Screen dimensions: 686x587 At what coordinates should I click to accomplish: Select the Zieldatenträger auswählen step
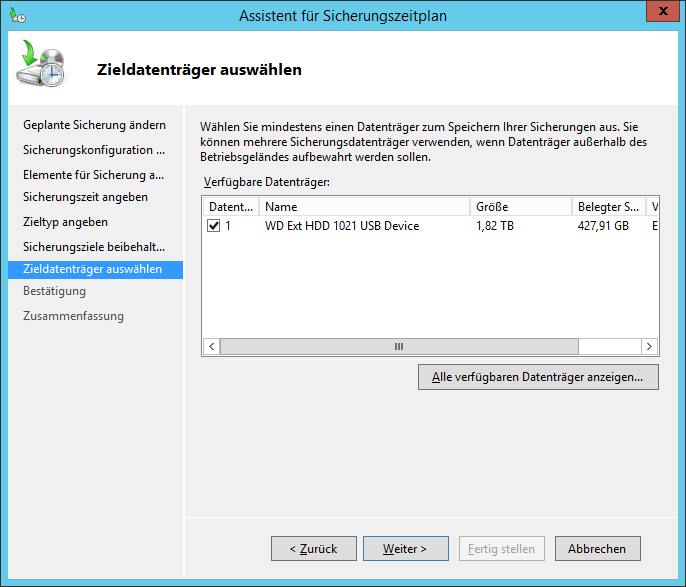[95, 269]
